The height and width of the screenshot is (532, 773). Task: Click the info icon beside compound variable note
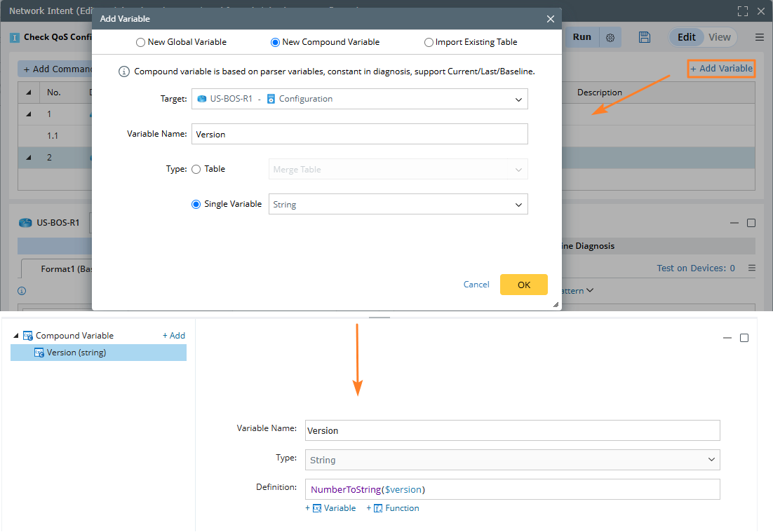[x=124, y=71]
